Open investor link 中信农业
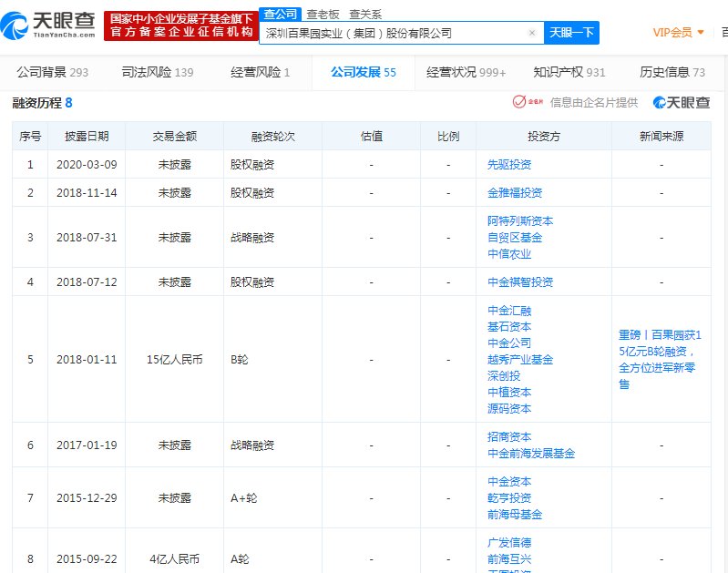The image size is (728, 573). coord(509,254)
